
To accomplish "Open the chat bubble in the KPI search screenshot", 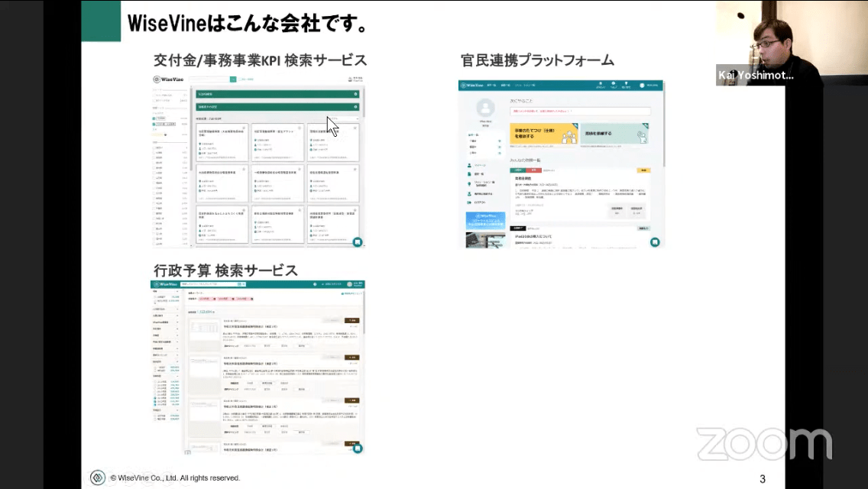I will pyautogui.click(x=358, y=242).
